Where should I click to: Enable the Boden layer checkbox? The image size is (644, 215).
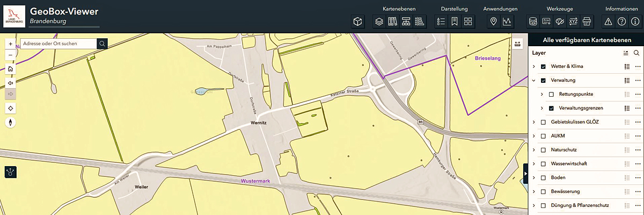(544, 177)
